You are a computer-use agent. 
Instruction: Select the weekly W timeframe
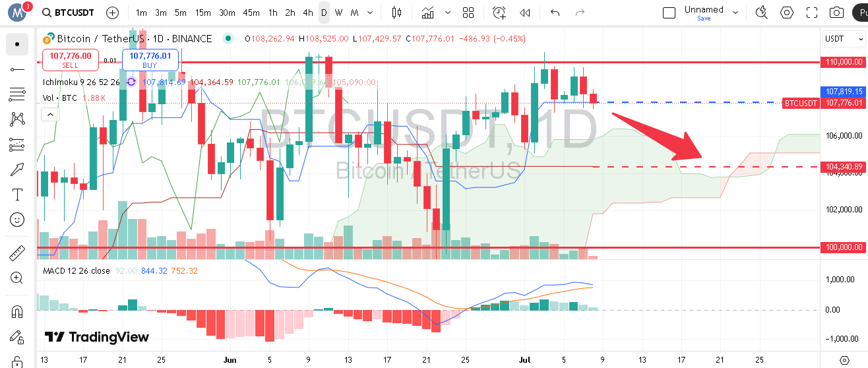pos(338,13)
